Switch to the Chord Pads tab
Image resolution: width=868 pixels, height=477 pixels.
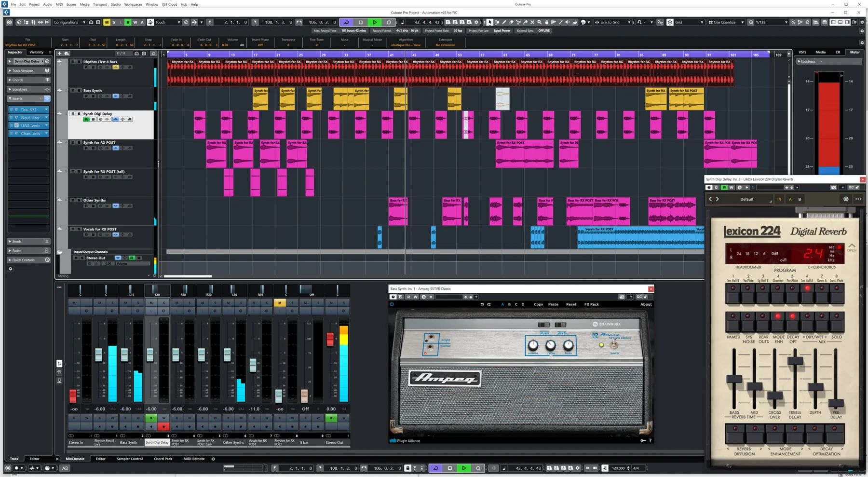tap(163, 459)
